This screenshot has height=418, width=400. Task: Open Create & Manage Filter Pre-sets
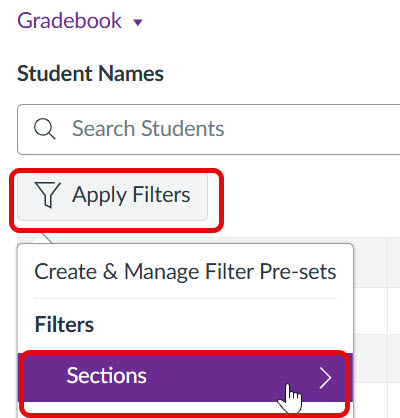click(185, 272)
